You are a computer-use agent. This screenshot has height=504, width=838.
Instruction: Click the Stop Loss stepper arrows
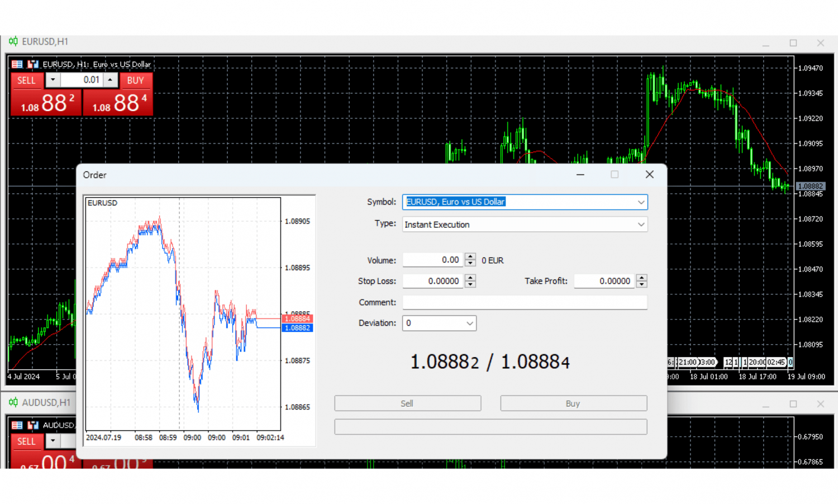point(470,281)
